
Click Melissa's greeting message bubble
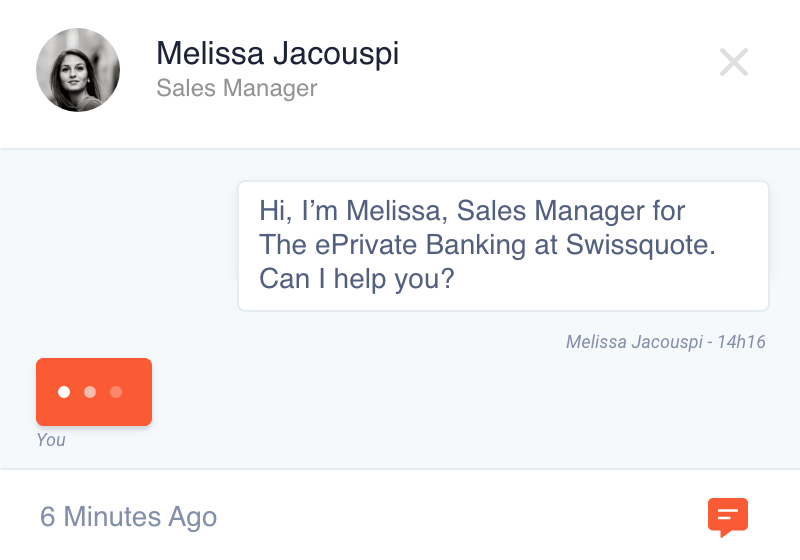coord(503,245)
